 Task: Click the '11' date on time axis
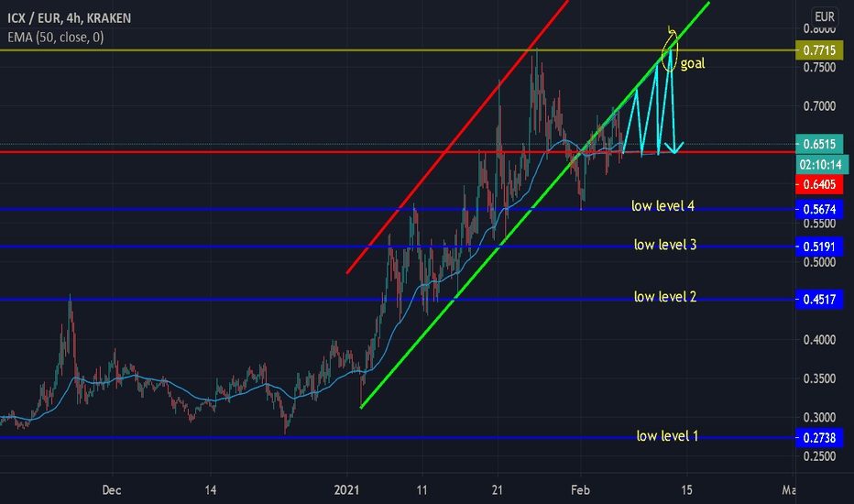pyautogui.click(x=422, y=490)
